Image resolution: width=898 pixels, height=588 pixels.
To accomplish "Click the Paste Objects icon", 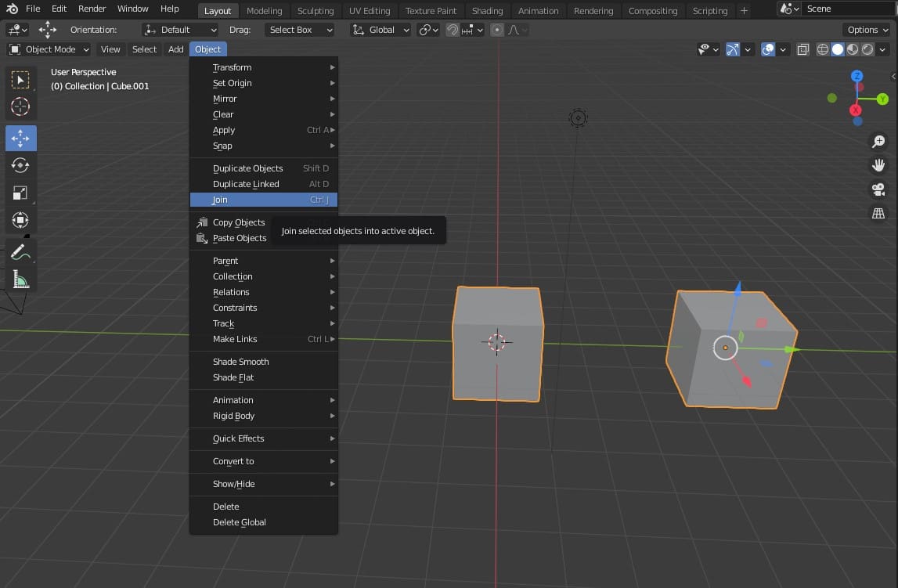I will 202,238.
